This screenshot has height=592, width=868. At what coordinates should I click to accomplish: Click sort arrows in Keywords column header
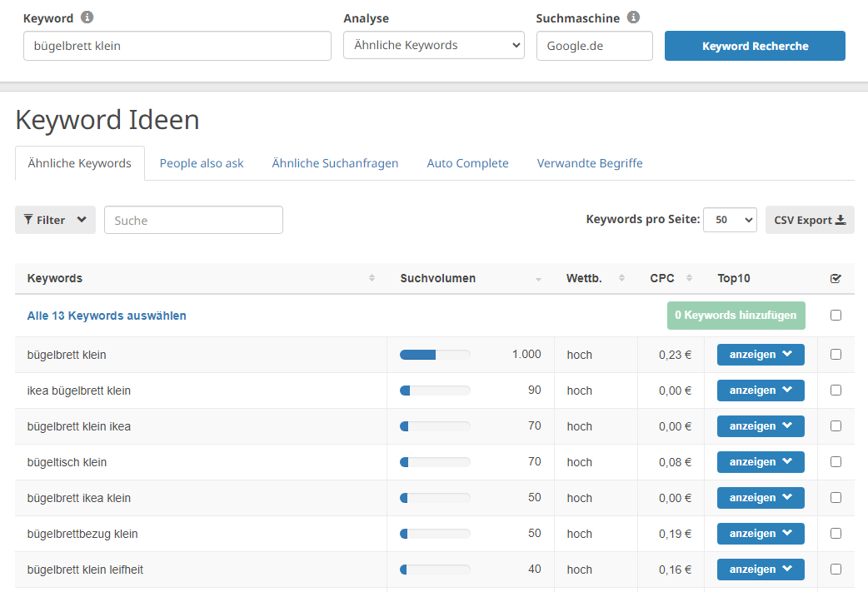372,278
